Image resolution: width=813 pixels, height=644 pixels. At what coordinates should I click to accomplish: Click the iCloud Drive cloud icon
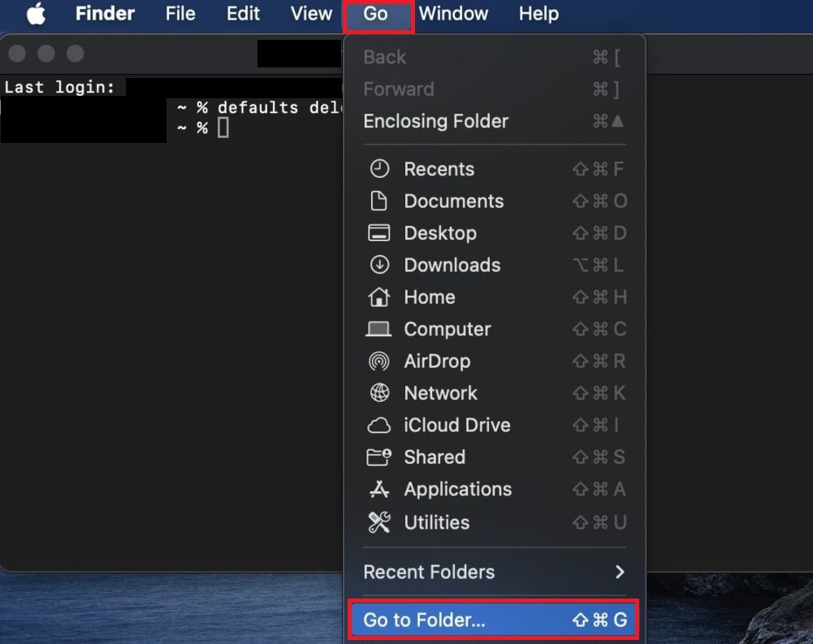click(379, 426)
